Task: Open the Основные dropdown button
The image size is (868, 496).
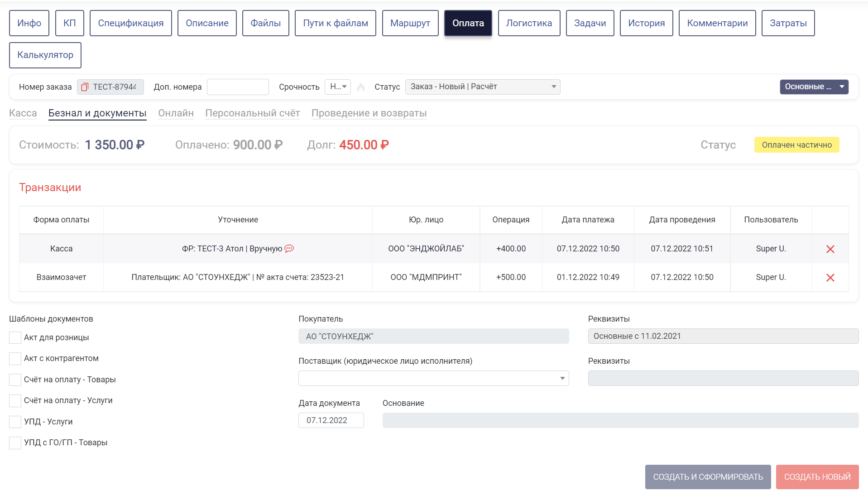Action: tap(814, 87)
